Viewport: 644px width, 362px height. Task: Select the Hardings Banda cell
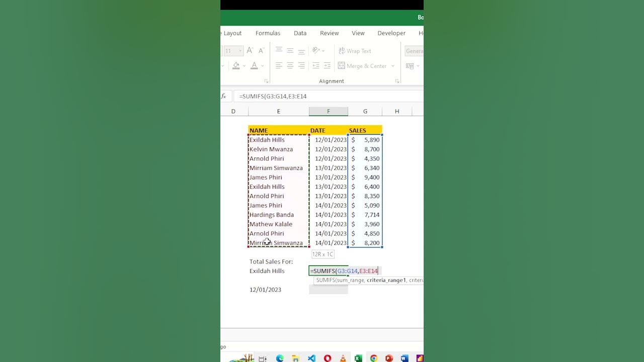(278, 215)
